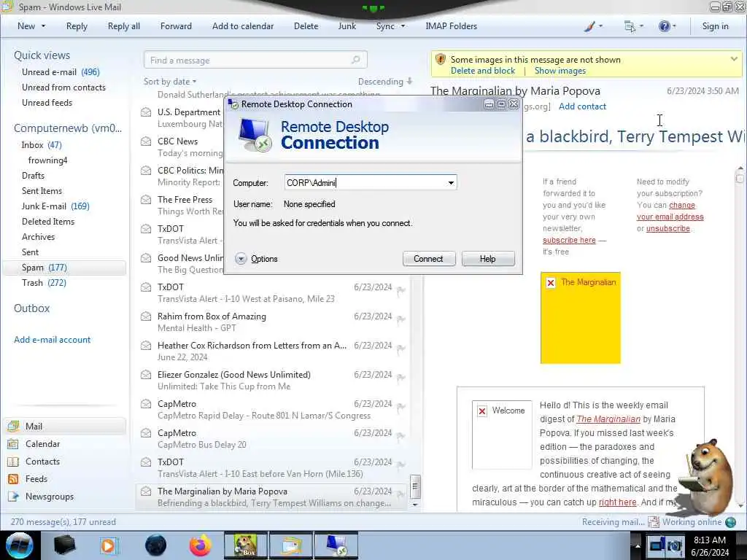Click the security shield icon in the yellow bar
Viewport: 747px width, 560px height.
441,60
